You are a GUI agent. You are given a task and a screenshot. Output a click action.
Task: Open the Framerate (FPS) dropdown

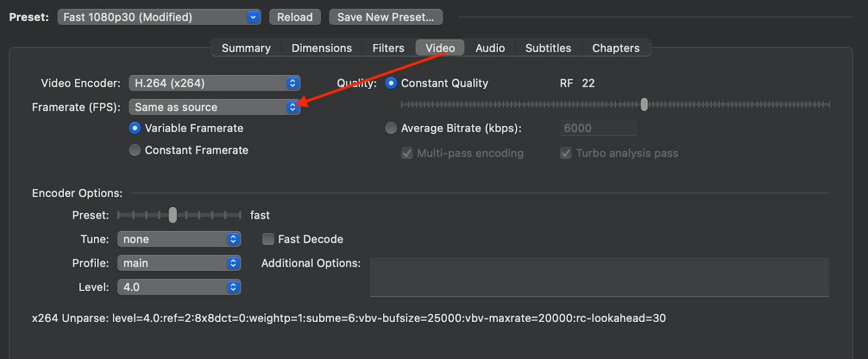pyautogui.click(x=214, y=108)
